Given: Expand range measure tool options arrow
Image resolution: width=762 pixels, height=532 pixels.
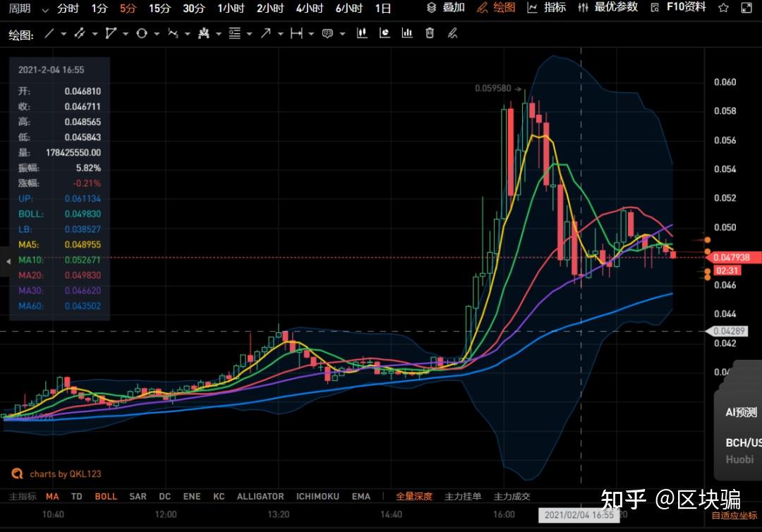Looking at the screenshot, I should click(312, 34).
